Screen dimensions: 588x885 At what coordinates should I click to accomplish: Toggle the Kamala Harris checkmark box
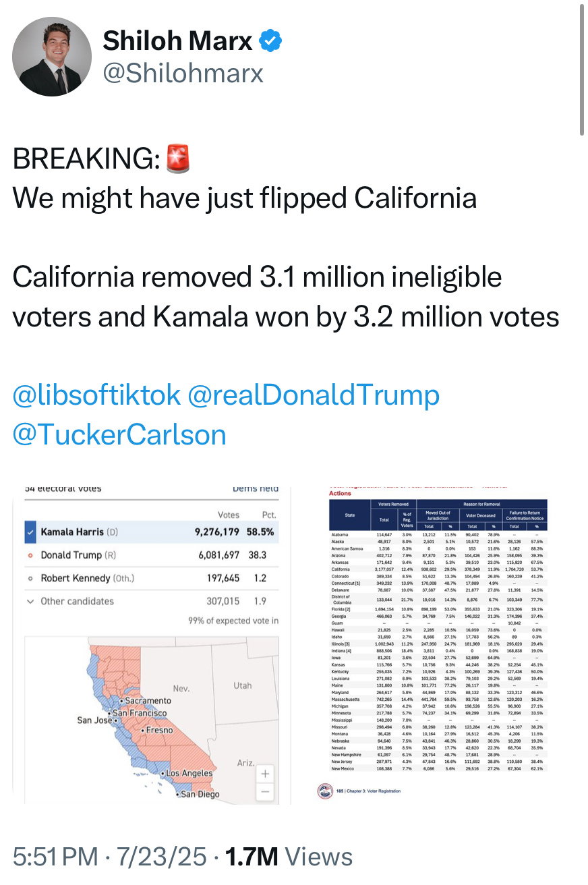(30, 532)
